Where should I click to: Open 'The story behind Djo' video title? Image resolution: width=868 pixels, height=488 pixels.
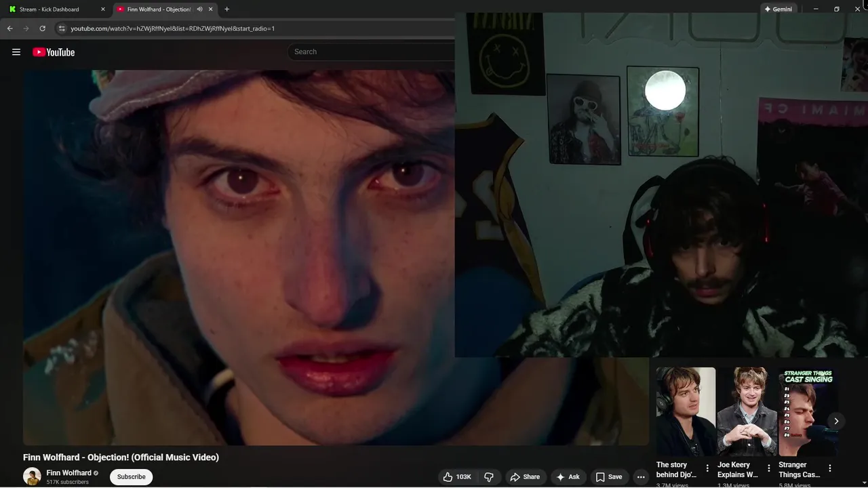tap(677, 470)
